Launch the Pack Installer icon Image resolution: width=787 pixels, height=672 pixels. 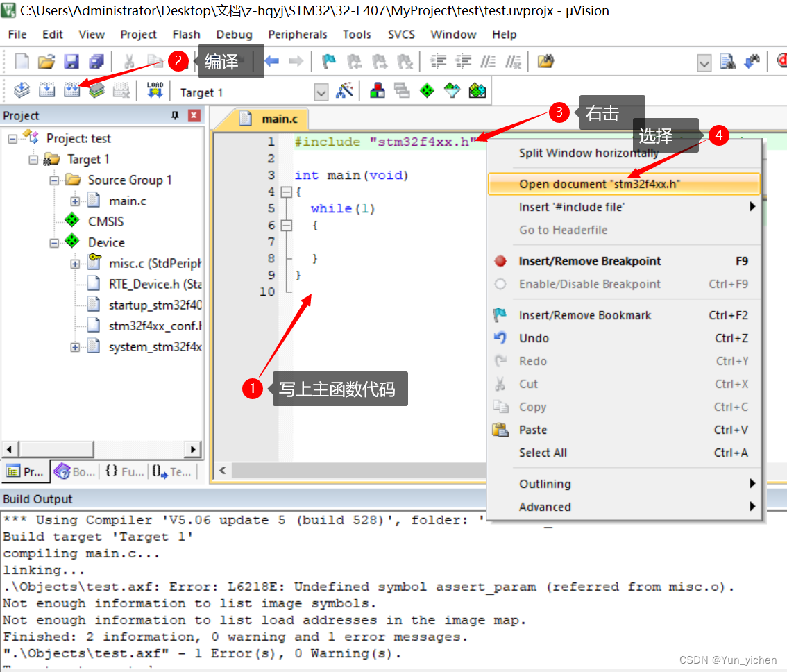pos(477,90)
